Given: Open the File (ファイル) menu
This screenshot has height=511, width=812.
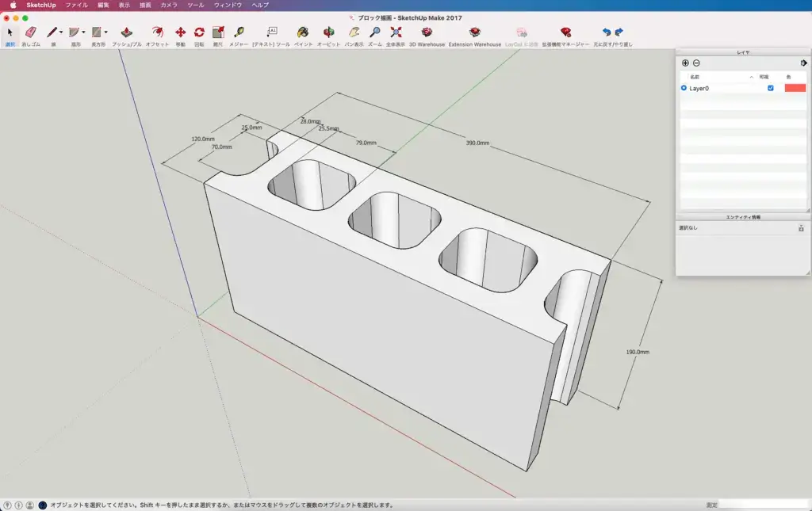Looking at the screenshot, I should tap(76, 6).
